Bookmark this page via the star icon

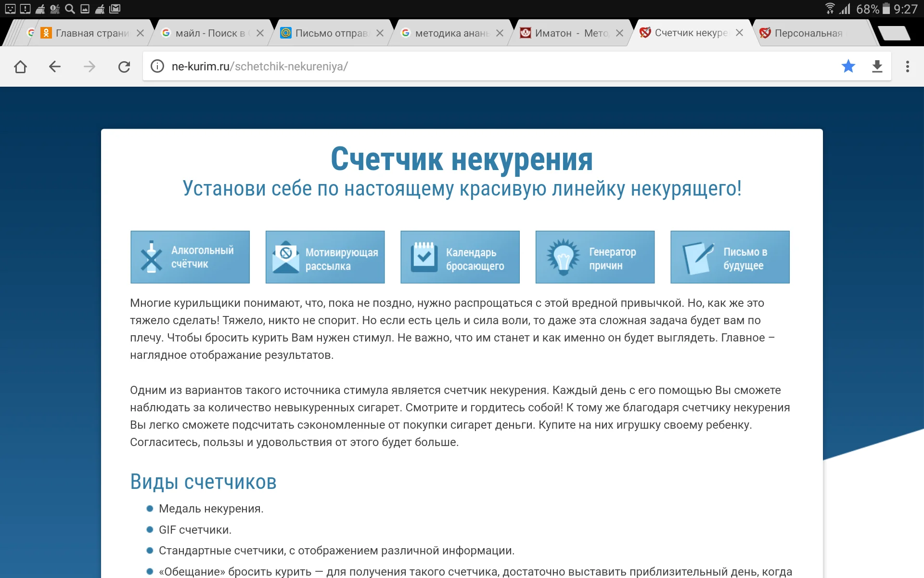pyautogui.click(x=848, y=66)
